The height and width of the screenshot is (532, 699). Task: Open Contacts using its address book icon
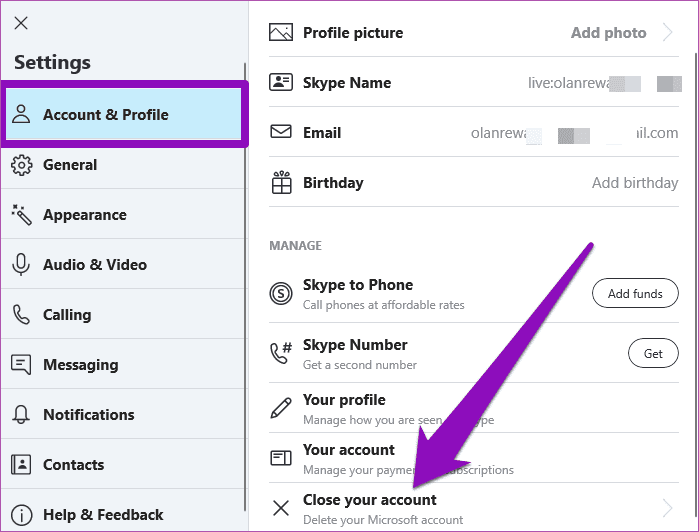point(21,464)
